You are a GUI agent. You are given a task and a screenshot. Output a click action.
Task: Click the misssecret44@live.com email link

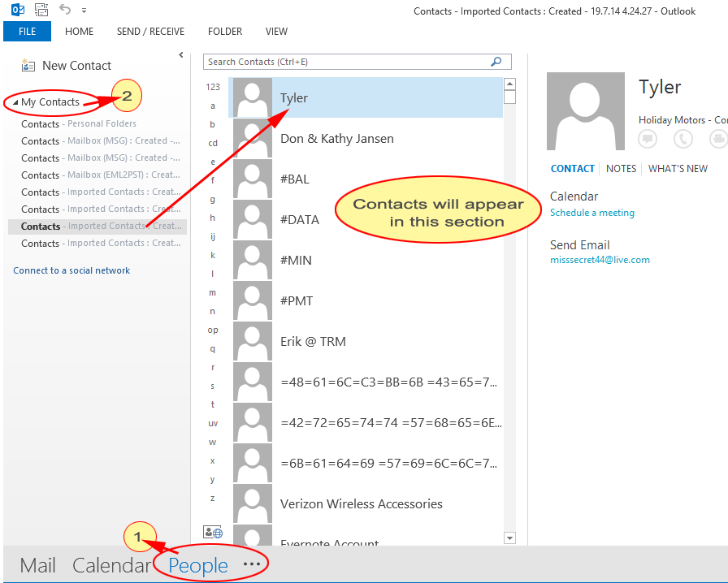pyautogui.click(x=600, y=260)
